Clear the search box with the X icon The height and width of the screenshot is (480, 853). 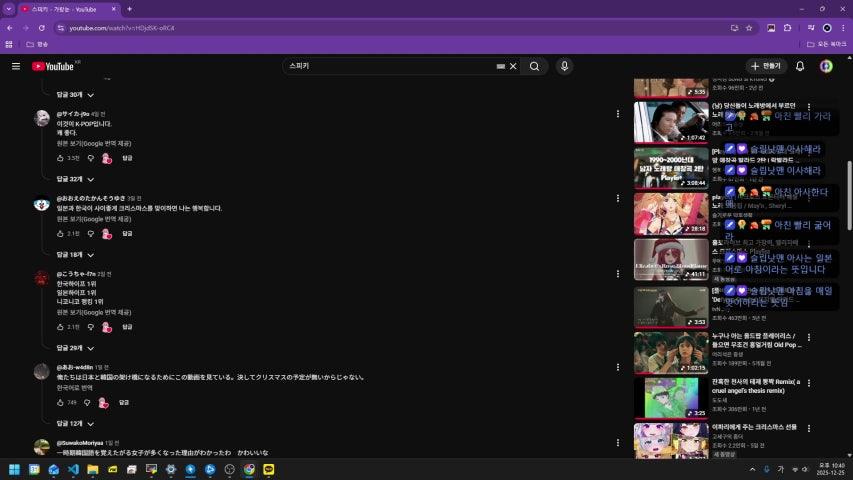coord(513,66)
